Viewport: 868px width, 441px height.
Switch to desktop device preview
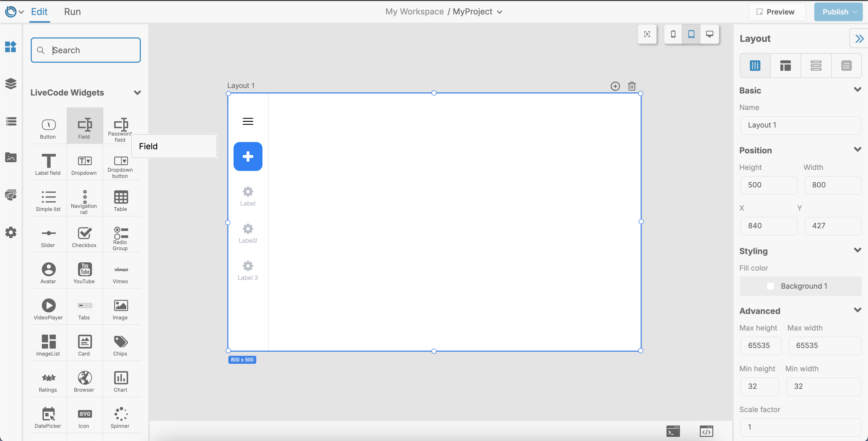tap(709, 34)
